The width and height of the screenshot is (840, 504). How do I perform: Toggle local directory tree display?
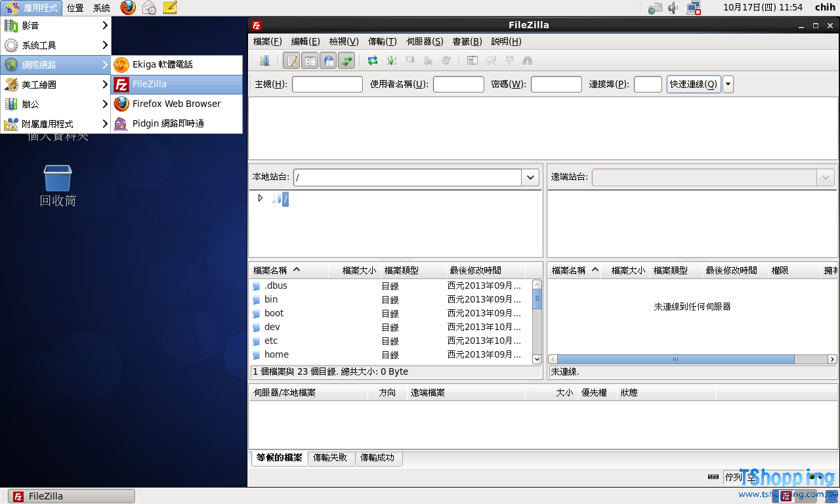tap(310, 61)
